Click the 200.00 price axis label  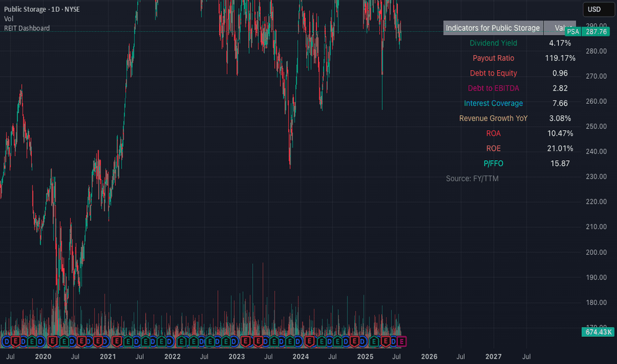pyautogui.click(x=596, y=252)
